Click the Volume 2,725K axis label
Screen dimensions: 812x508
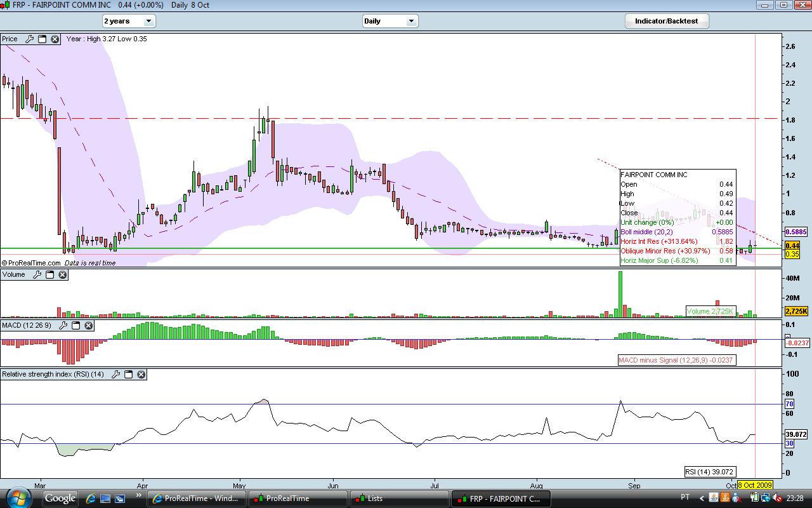click(x=796, y=311)
